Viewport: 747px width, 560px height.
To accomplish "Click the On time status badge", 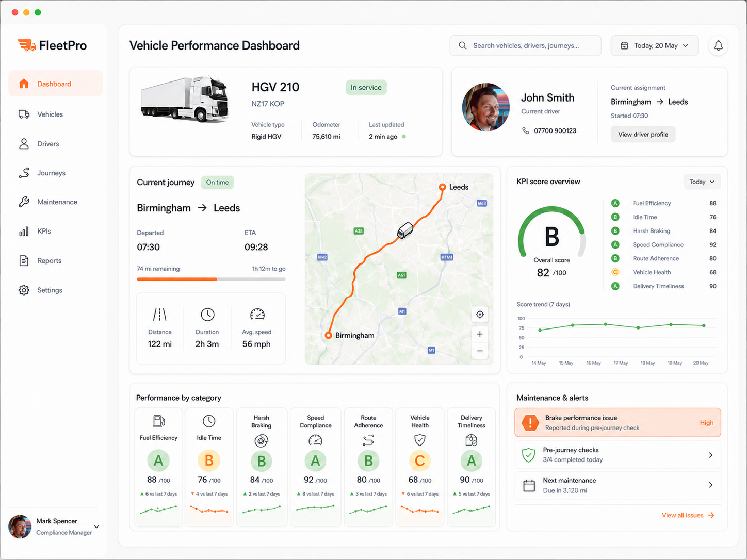I will click(x=217, y=182).
